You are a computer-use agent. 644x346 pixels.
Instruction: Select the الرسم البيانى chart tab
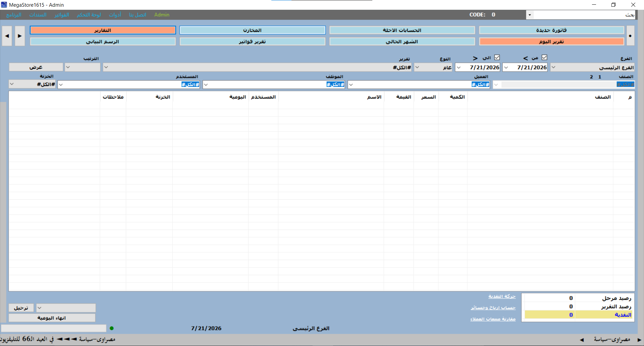103,42
